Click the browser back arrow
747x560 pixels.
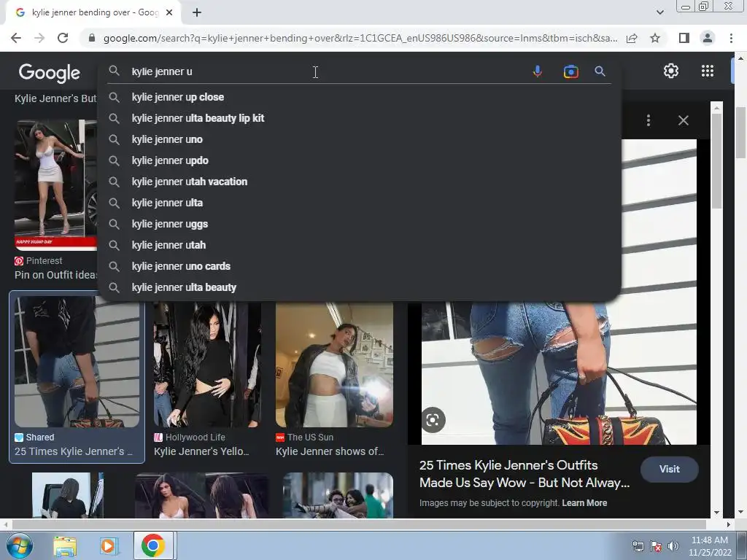point(16,38)
